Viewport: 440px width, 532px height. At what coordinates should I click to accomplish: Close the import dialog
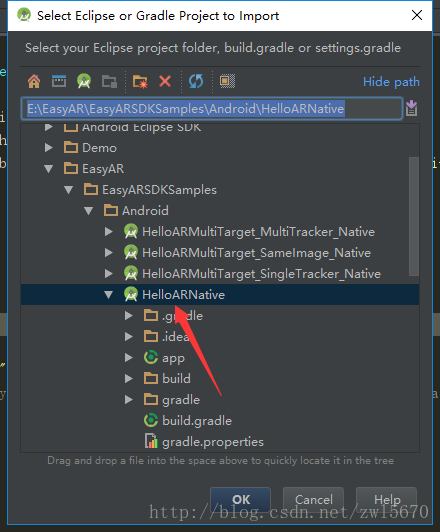[417, 15]
